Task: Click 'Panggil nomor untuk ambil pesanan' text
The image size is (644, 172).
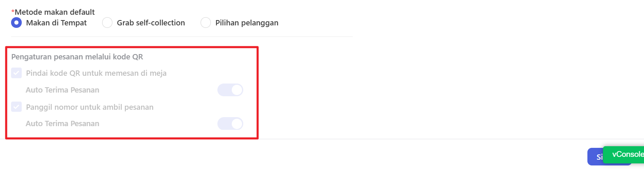Action: pos(90,107)
